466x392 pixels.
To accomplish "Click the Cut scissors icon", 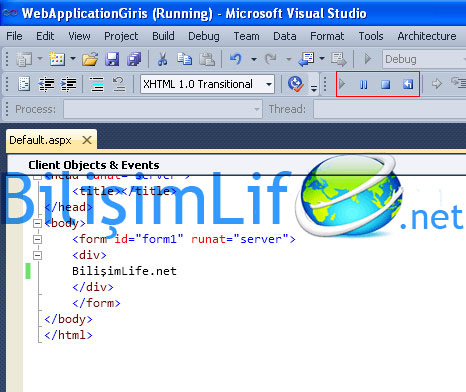I will click(162, 59).
